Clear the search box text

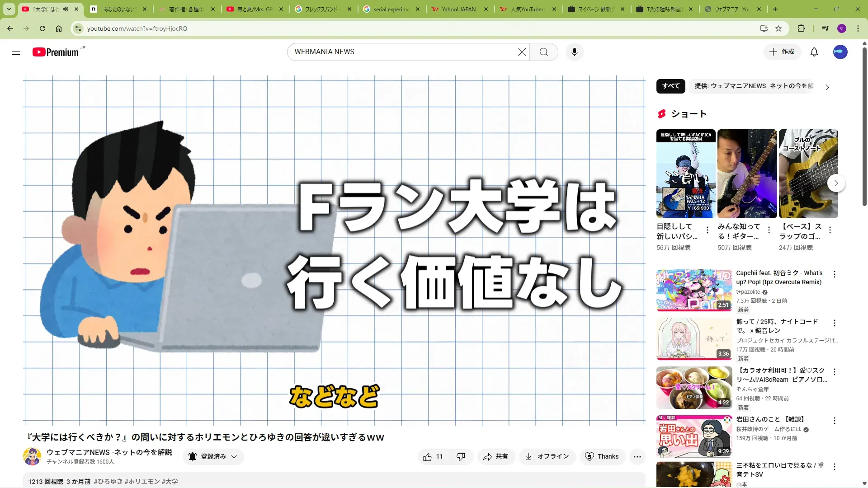(x=522, y=52)
